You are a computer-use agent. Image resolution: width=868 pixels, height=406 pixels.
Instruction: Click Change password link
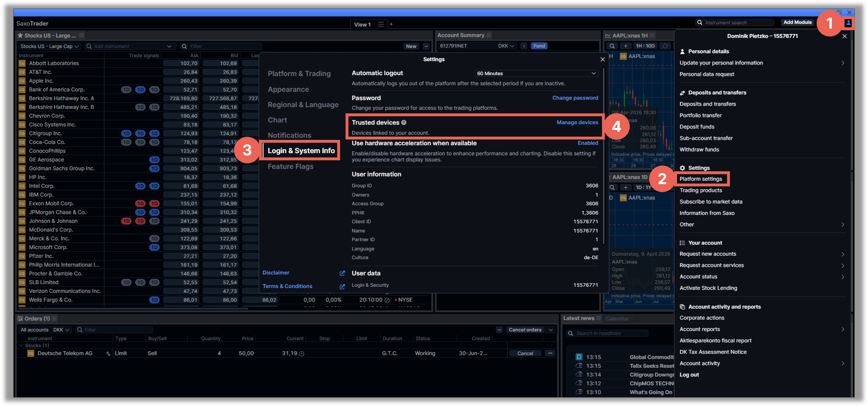pyautogui.click(x=575, y=98)
